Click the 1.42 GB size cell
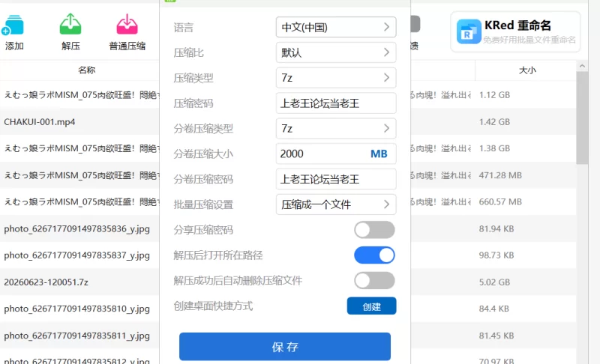The height and width of the screenshot is (364, 600). [494, 122]
